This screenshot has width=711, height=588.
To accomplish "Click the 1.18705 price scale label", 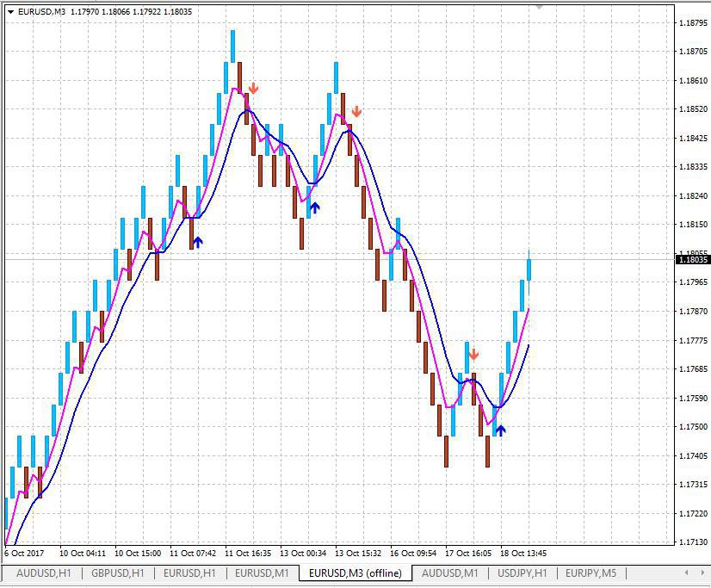I will (693, 52).
